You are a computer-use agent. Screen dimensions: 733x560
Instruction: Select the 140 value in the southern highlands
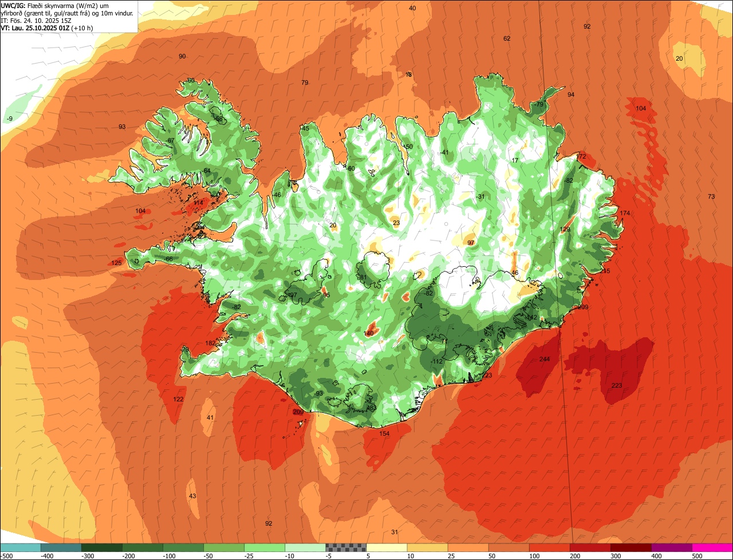[x=369, y=333]
